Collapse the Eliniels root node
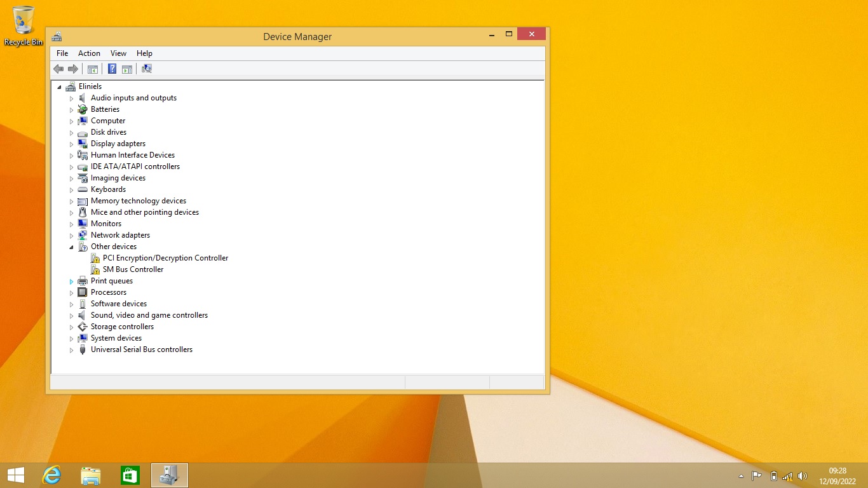The image size is (868, 488). [x=59, y=87]
